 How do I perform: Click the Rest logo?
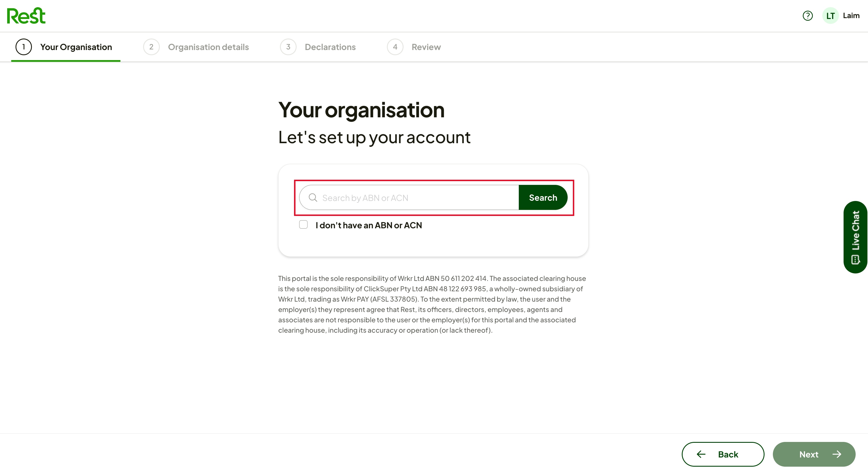click(x=26, y=16)
